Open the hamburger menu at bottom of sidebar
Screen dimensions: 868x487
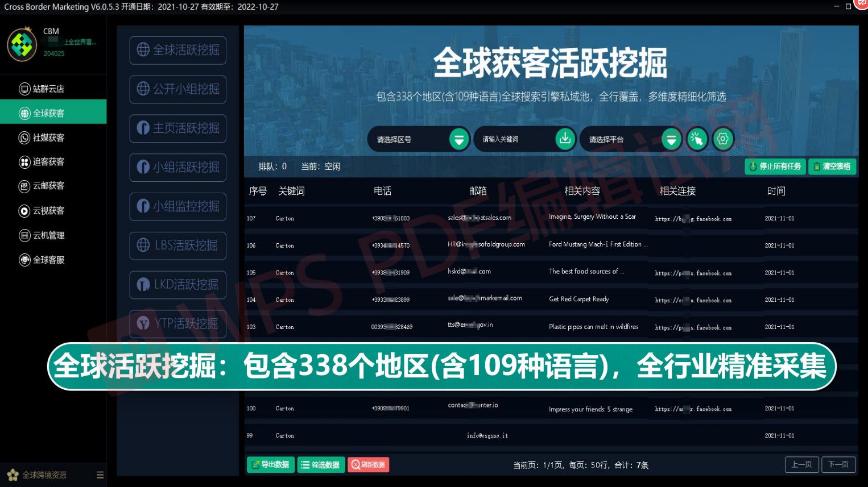pos(100,475)
